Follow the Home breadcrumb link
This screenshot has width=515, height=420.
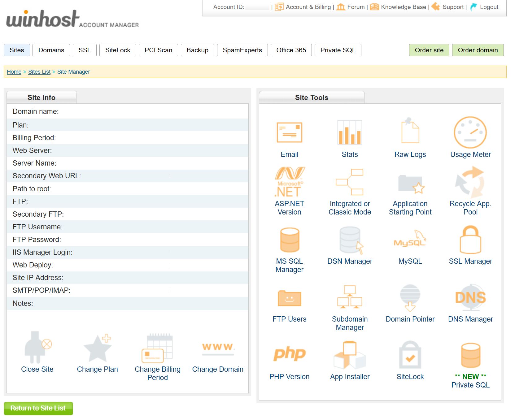click(x=14, y=72)
